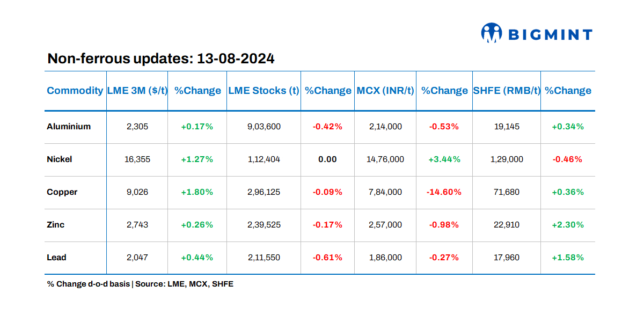
Task: Click Nickel LME 3M price 16,355
Action: tap(137, 159)
